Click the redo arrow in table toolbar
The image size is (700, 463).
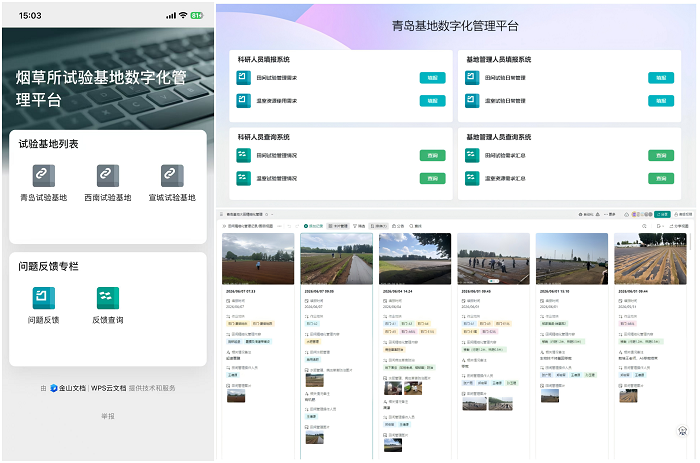pyautogui.click(x=297, y=226)
